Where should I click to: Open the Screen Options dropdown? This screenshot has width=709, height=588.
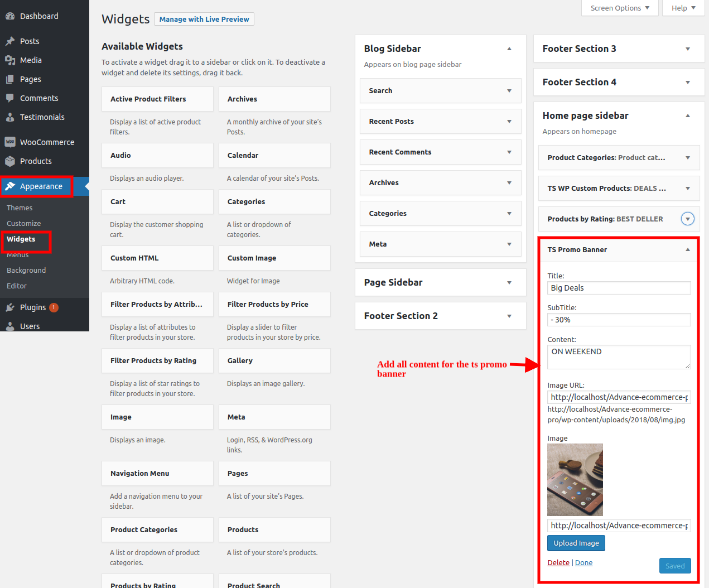(x=619, y=8)
